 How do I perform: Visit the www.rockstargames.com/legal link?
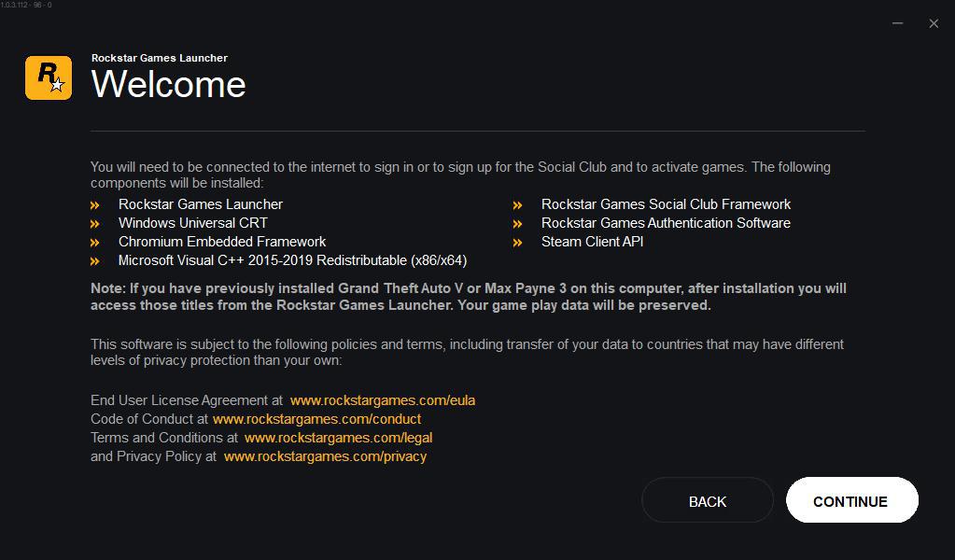(338, 438)
